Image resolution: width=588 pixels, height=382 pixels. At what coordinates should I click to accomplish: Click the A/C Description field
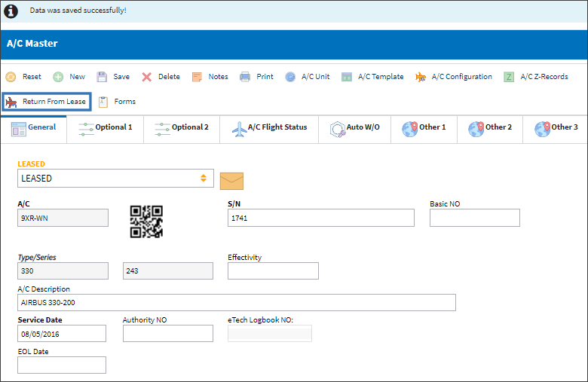tap(237, 303)
